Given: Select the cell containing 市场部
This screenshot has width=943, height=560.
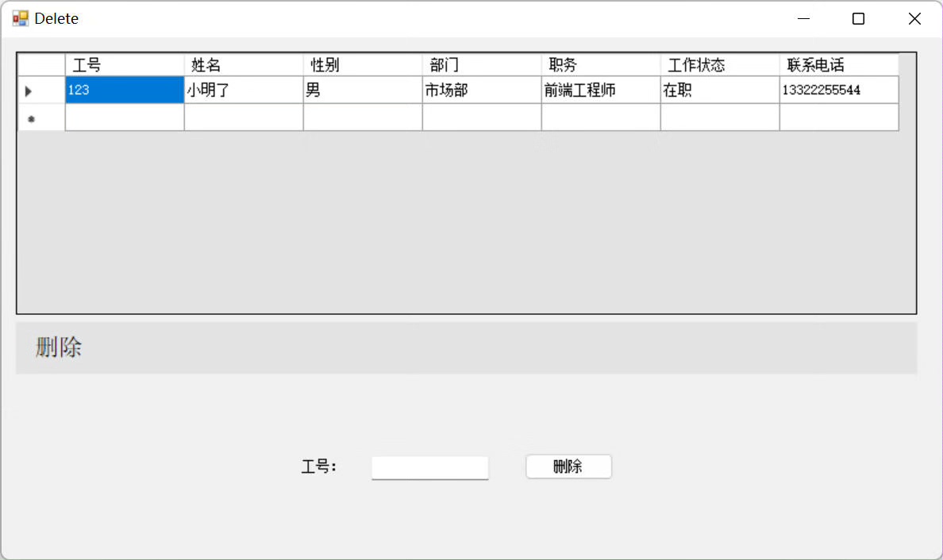Looking at the screenshot, I should (x=482, y=90).
